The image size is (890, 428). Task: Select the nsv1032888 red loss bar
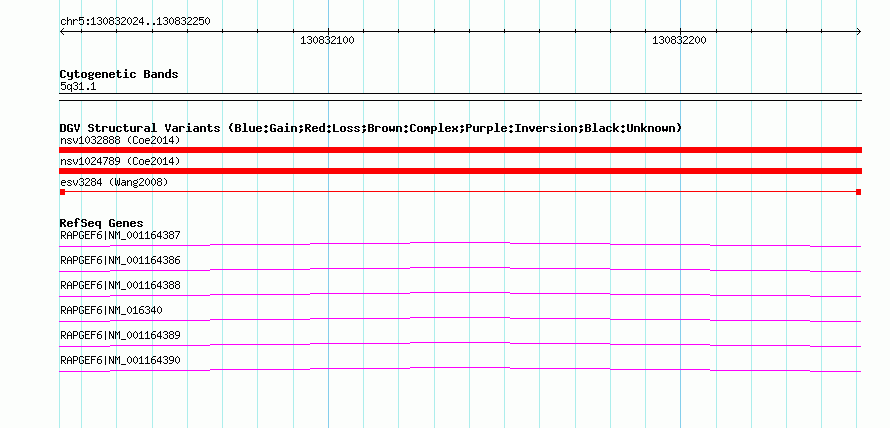pyautogui.click(x=460, y=150)
